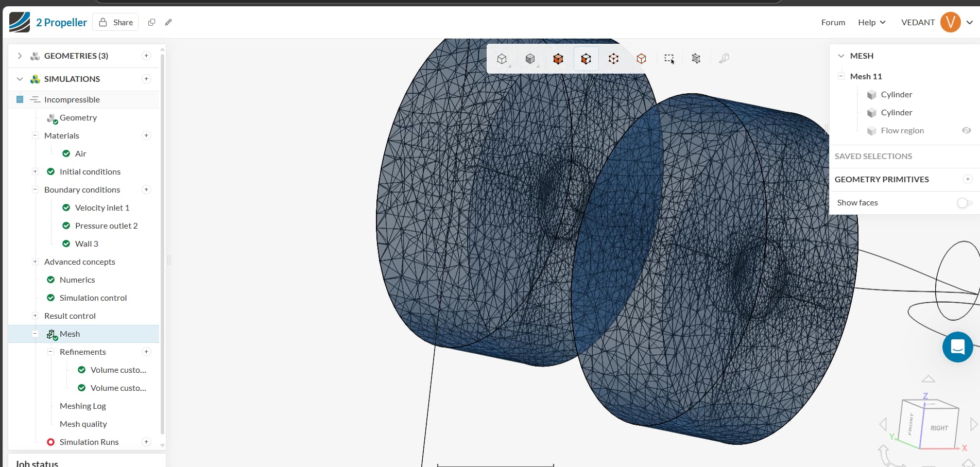This screenshot has height=467, width=980.
Task: Click the Incompressible simulation checkbox
Action: (x=20, y=99)
